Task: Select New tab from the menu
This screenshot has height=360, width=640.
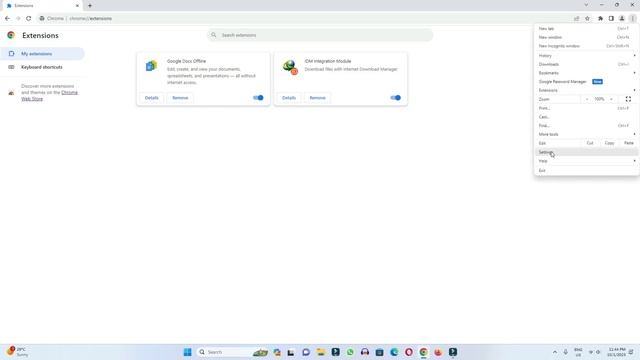Action: 587,29
